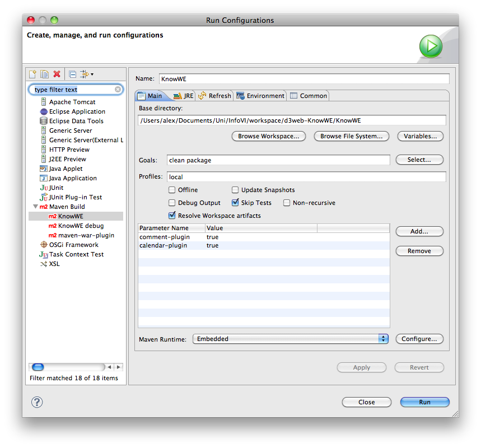This screenshot has height=448, width=481.
Task: Click the Generic Server(External L icon
Action: (44, 140)
